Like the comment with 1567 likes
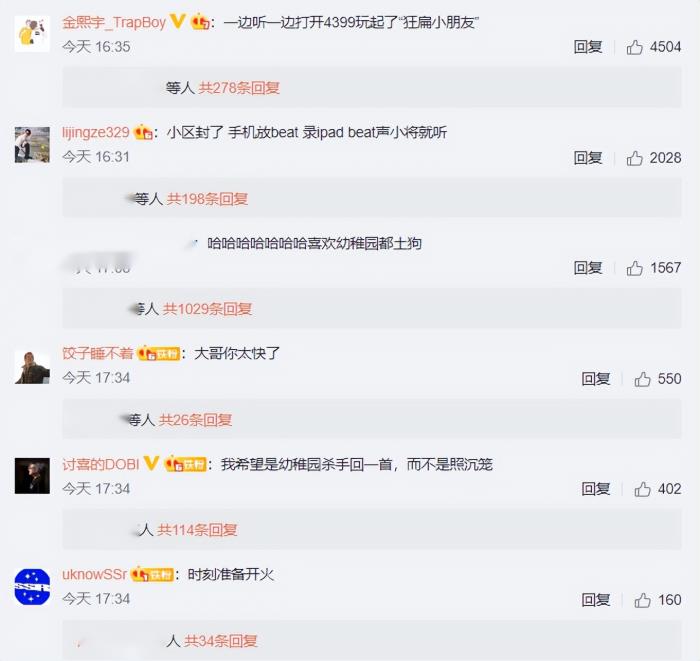Screen dimensions: 700x661 [x=634, y=268]
